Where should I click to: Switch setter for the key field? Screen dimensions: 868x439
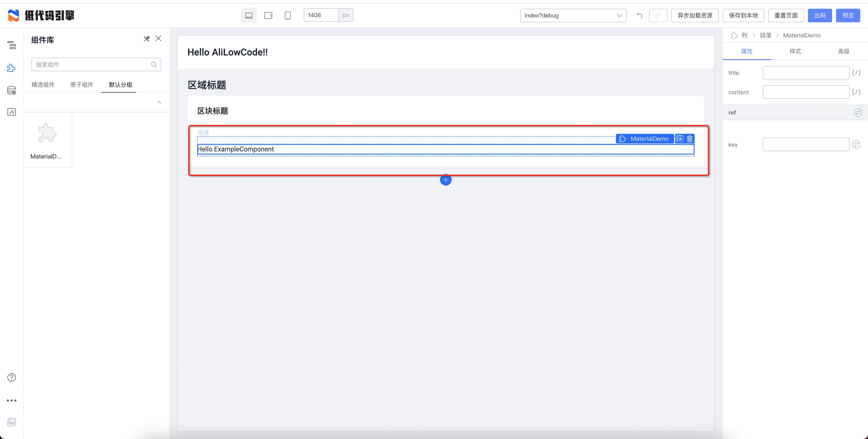(x=856, y=144)
